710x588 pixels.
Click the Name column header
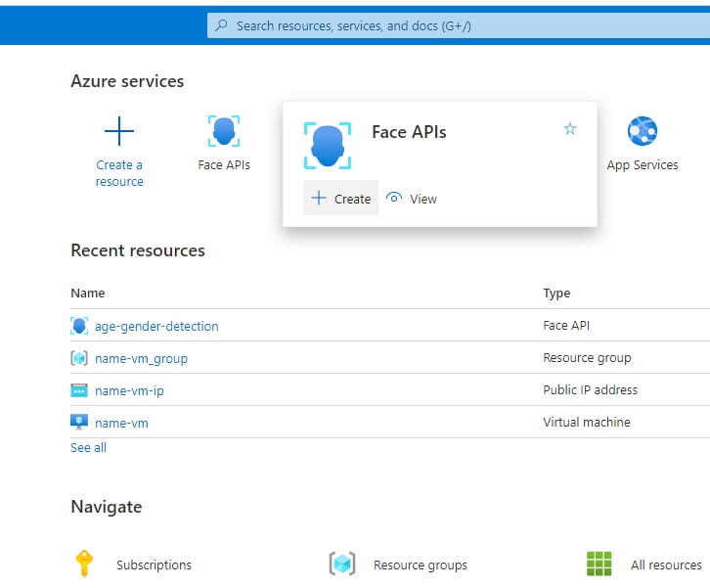click(88, 294)
